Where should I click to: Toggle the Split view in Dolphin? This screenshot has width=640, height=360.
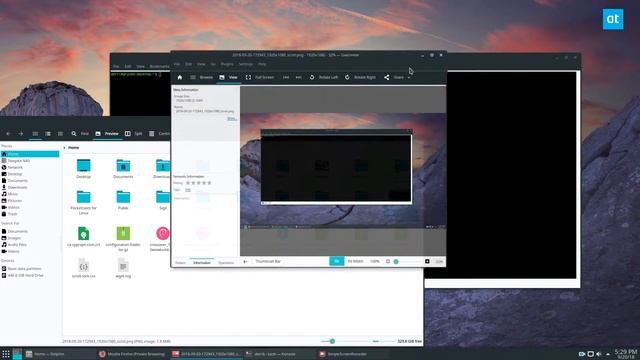[134, 133]
